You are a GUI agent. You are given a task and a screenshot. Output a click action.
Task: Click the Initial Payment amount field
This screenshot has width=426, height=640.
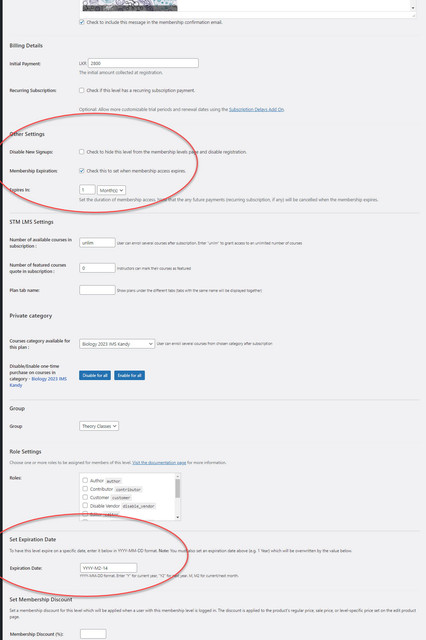[143, 63]
